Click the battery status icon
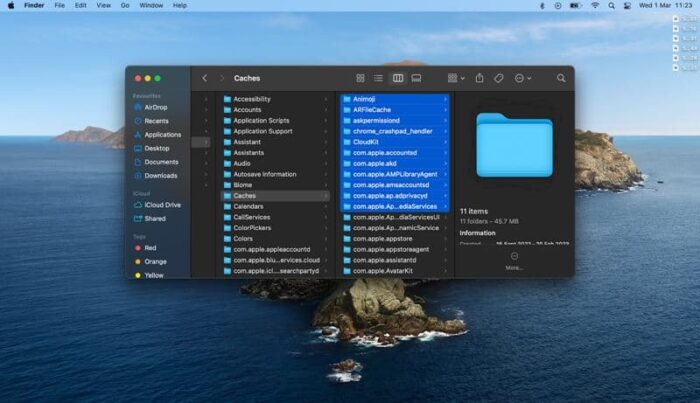The image size is (700, 403). [575, 5]
